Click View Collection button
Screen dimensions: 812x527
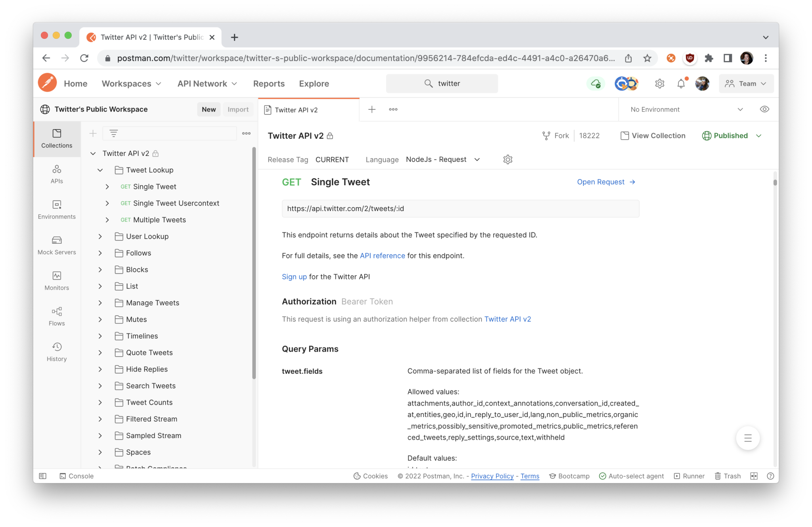tap(652, 136)
